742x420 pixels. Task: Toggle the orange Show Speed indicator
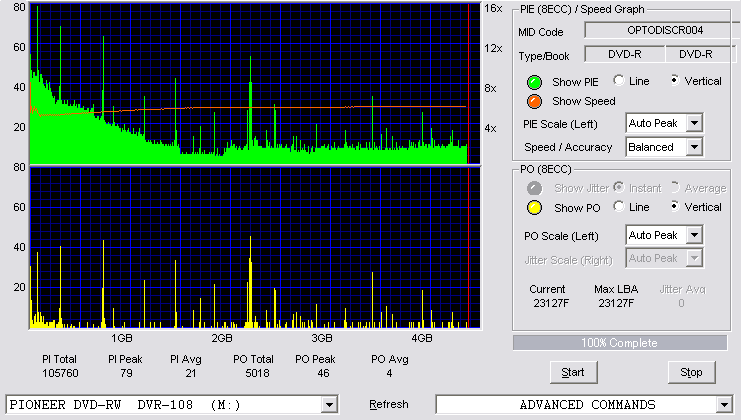[534, 101]
